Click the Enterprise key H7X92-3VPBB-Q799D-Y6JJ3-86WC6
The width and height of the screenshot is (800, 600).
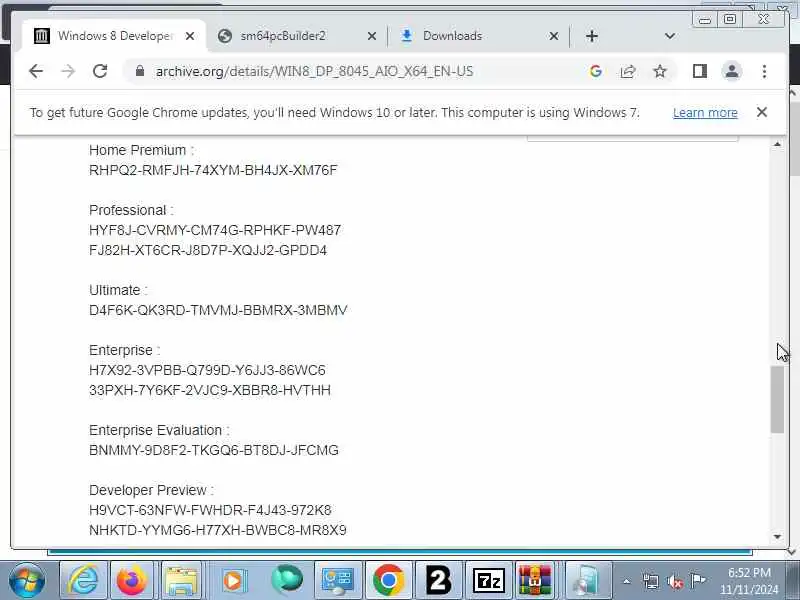pyautogui.click(x=207, y=370)
